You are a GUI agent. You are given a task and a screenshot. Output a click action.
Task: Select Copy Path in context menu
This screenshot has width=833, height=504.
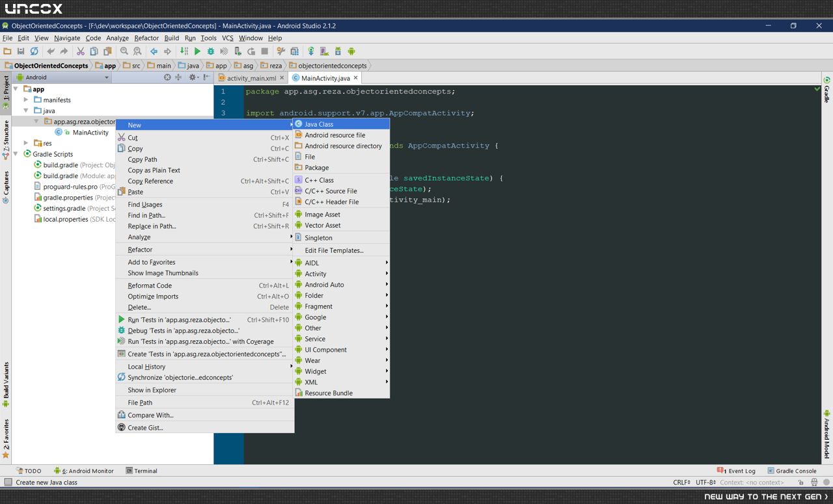click(x=205, y=159)
